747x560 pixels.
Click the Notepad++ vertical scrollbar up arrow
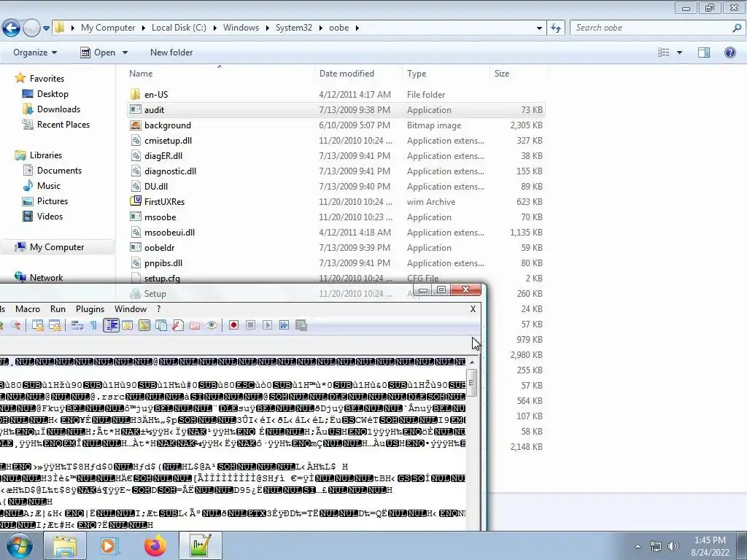(x=472, y=362)
